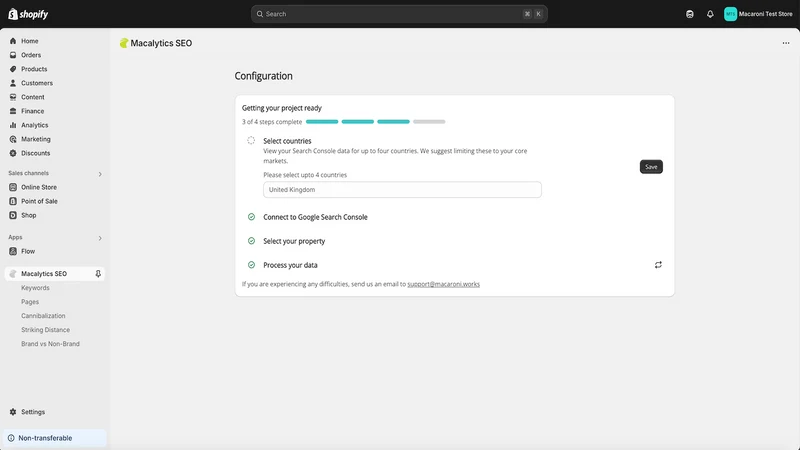Open the Customers person icon

[x=13, y=83]
